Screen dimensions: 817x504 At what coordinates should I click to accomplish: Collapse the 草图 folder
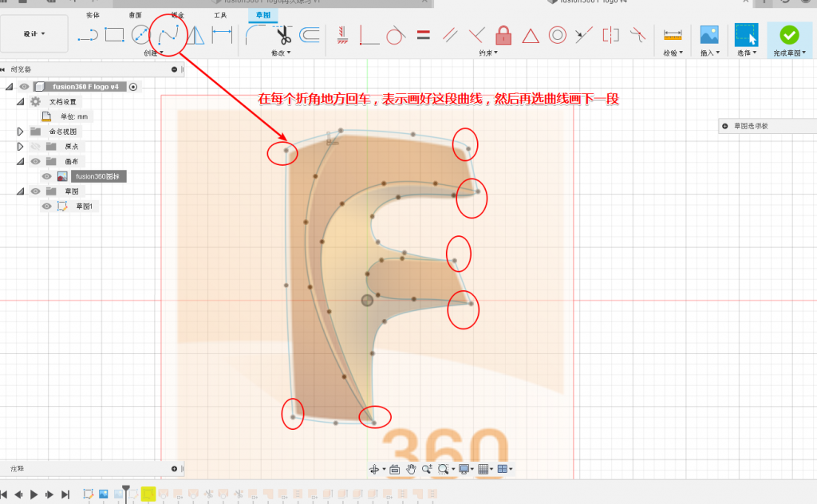[20, 191]
